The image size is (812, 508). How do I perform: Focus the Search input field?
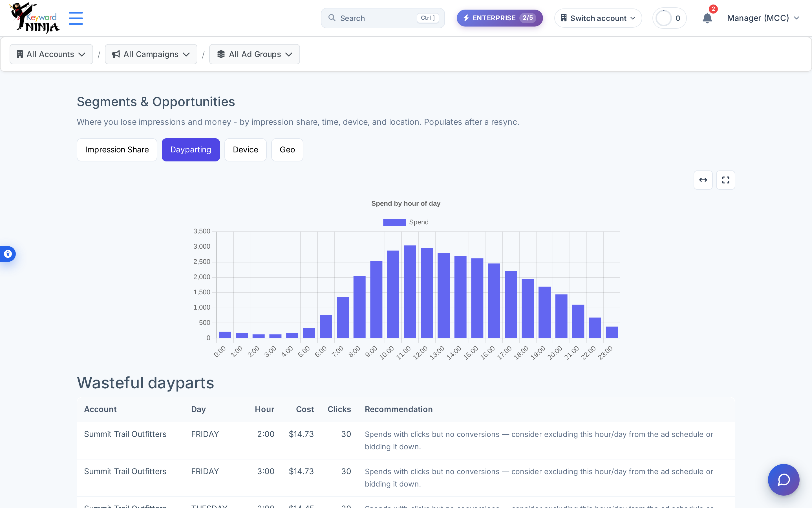(x=383, y=18)
